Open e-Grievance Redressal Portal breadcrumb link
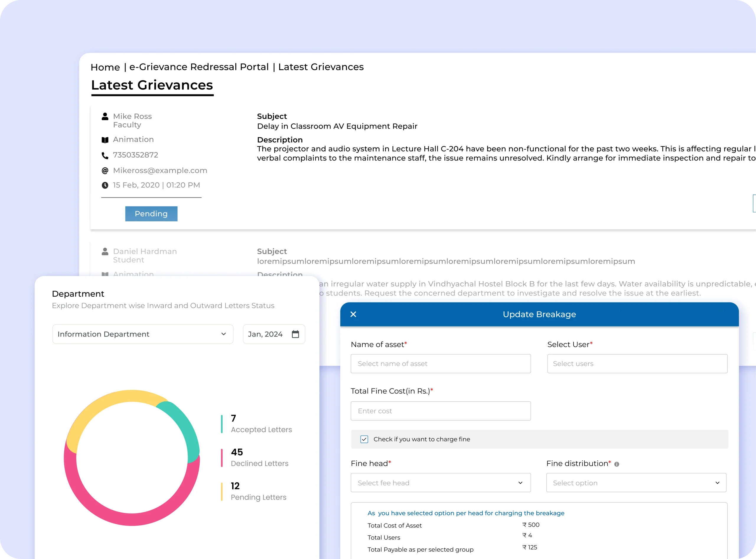This screenshot has height=559, width=756. pyautogui.click(x=199, y=67)
